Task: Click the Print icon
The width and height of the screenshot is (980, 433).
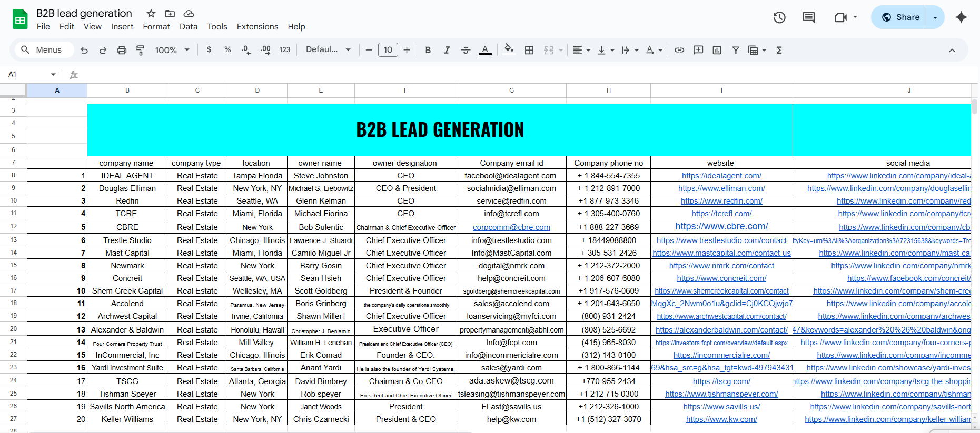Action: click(x=122, y=50)
